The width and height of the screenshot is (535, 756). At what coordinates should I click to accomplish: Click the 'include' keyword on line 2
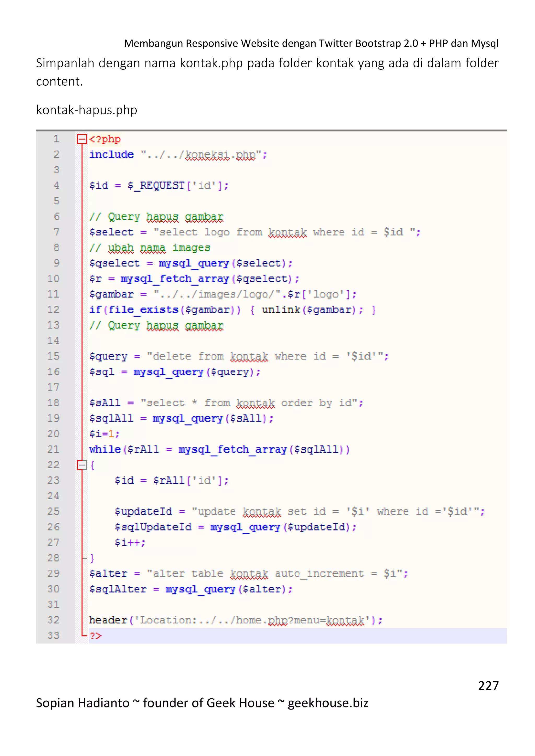(x=111, y=155)
